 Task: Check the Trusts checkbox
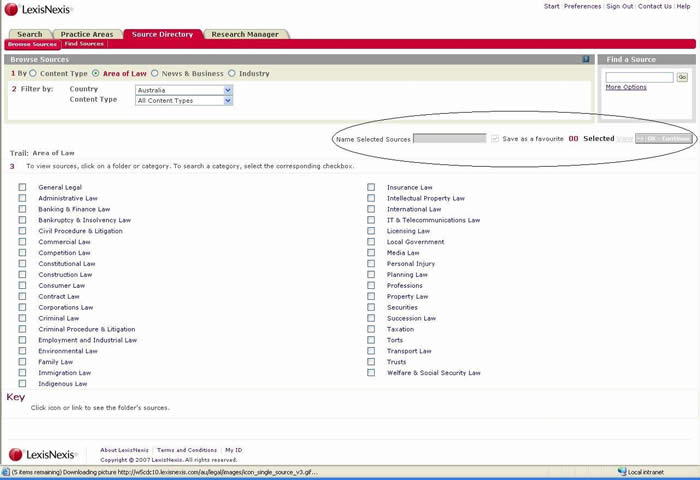[x=371, y=362]
